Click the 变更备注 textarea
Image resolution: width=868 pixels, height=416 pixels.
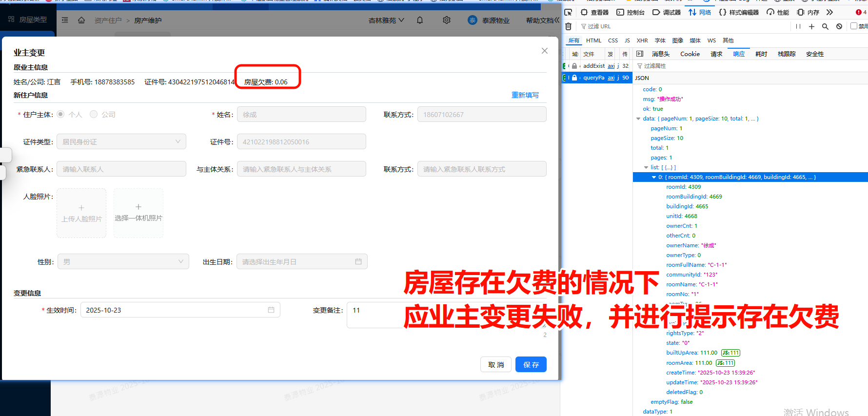click(x=447, y=315)
